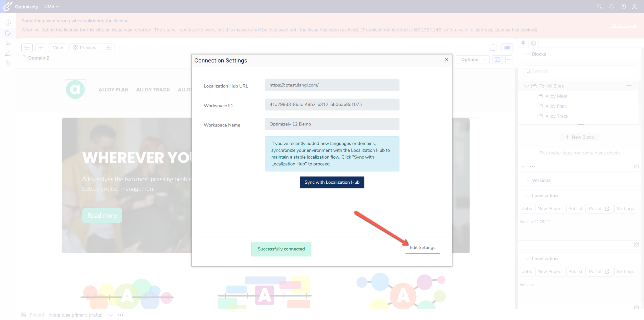Toggle the navigation tree pane icon
644x320 pixels.
pos(27,48)
